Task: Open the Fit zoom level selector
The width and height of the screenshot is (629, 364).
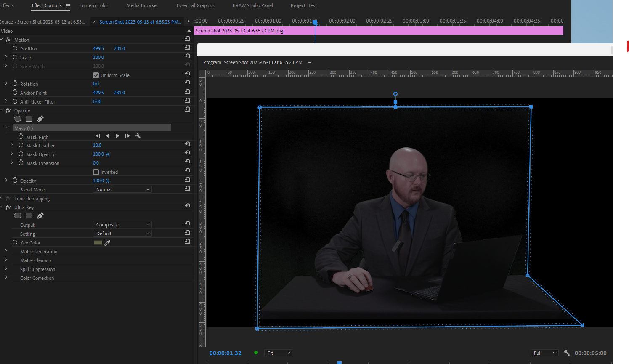Action: pos(278,353)
